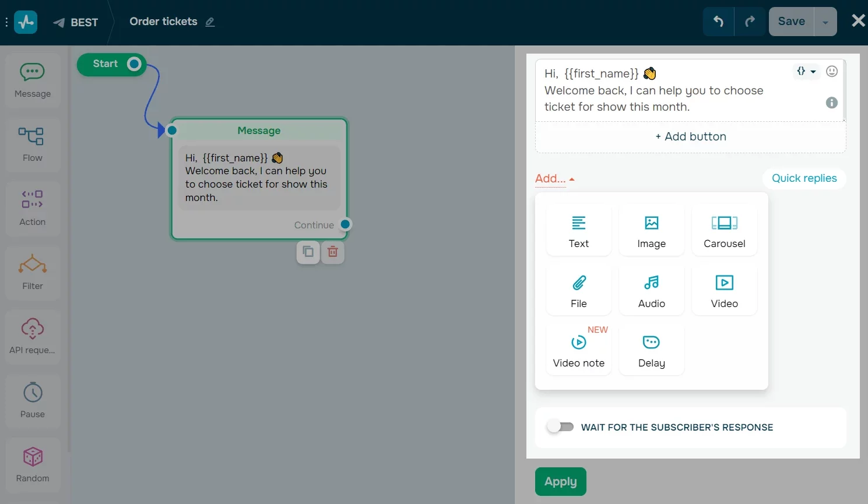Insert a Delay element
This screenshot has height=504, width=868.
[651, 350]
